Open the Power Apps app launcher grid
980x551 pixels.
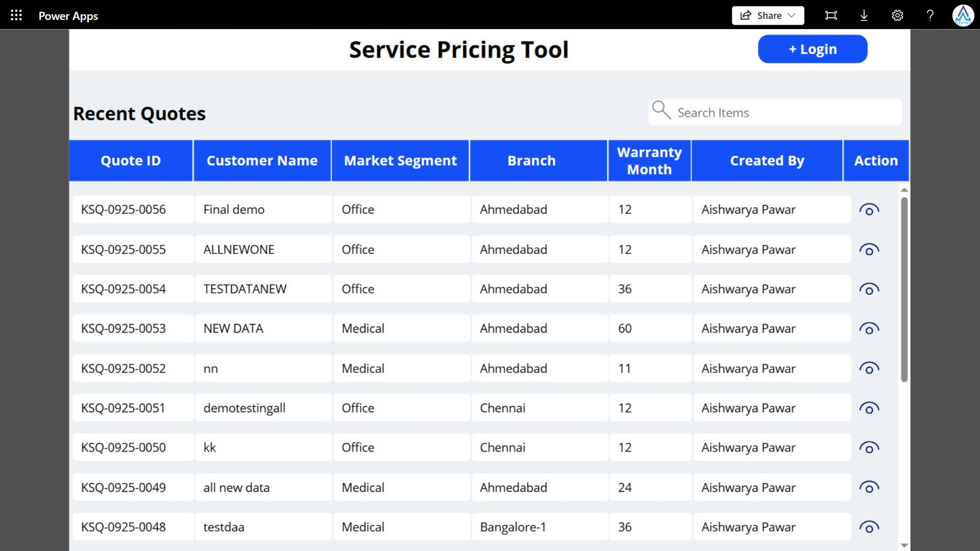pyautogui.click(x=16, y=15)
